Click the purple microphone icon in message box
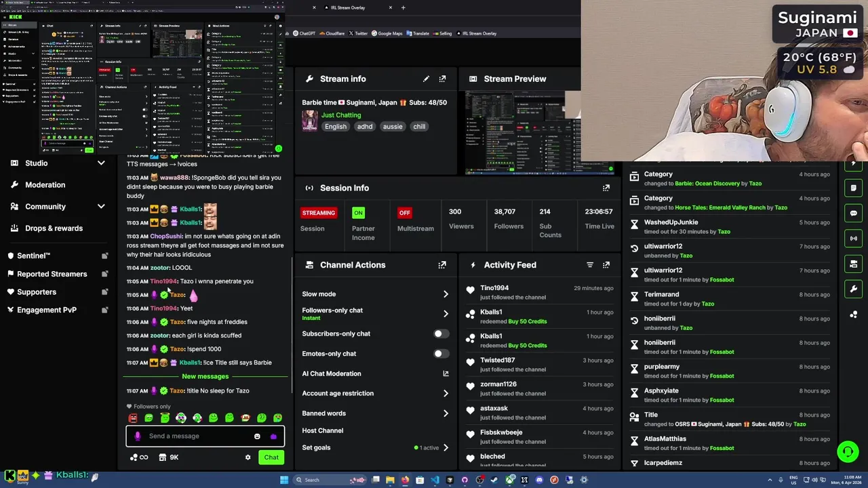Image resolution: width=868 pixels, height=488 pixels. click(x=138, y=436)
